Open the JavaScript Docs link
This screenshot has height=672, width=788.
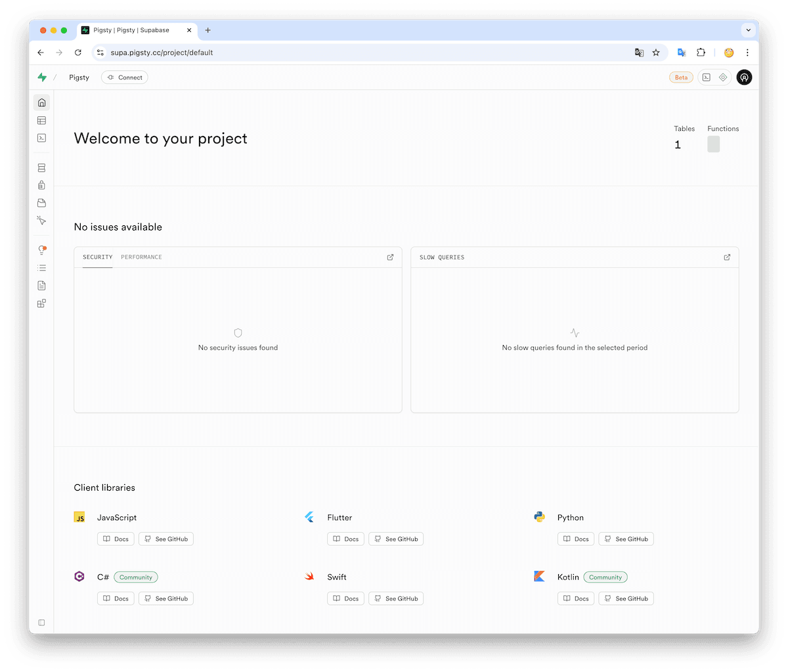point(116,539)
